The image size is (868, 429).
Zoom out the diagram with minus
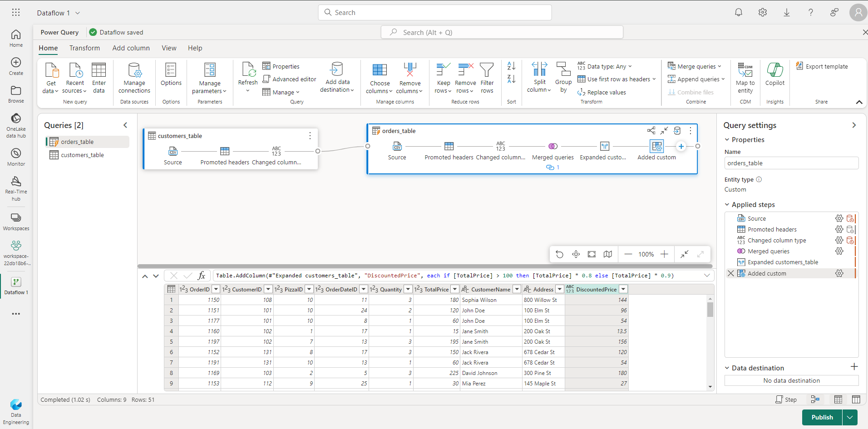pyautogui.click(x=628, y=254)
